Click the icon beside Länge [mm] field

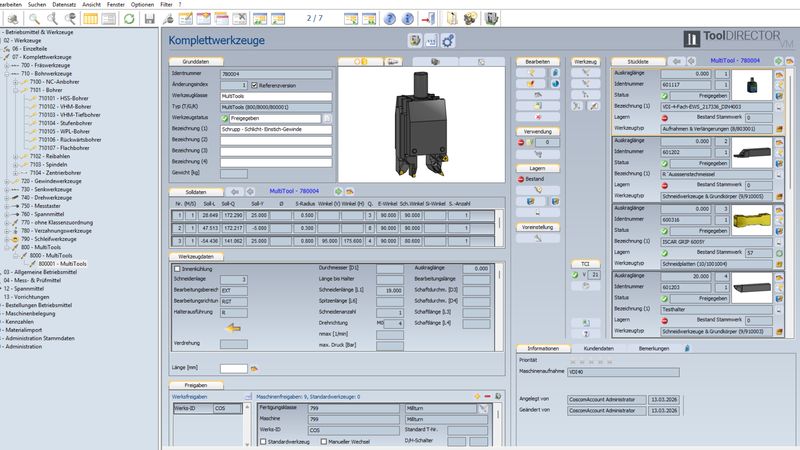point(254,368)
